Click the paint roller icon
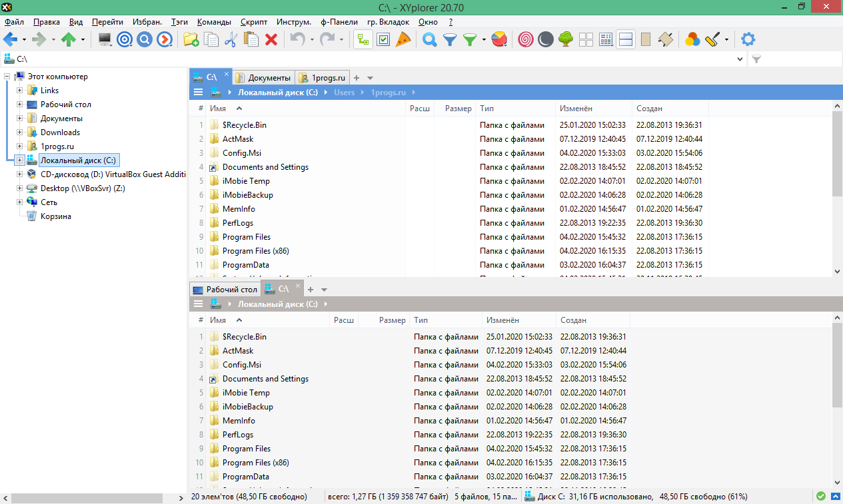Screen dimensions: 843x504 click(x=712, y=40)
